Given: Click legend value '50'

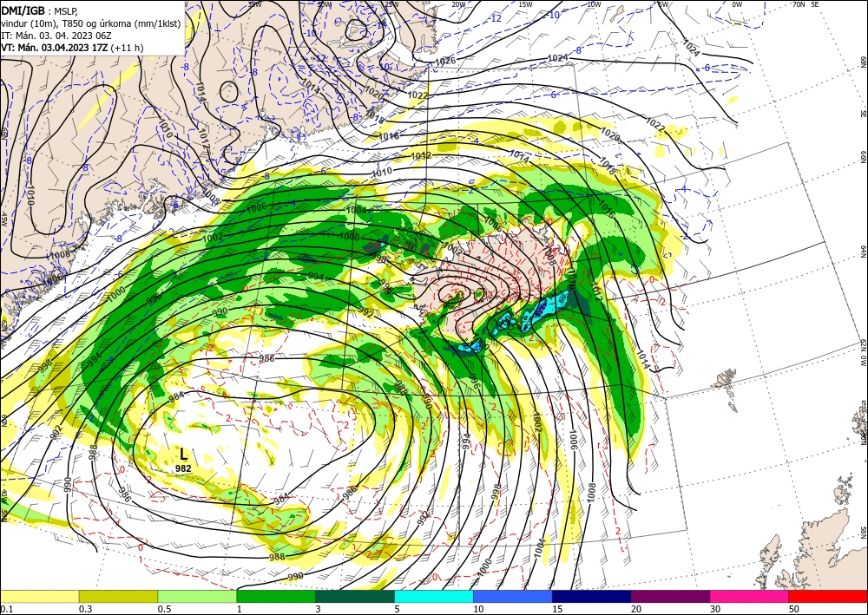Looking at the screenshot, I should 794,609.
